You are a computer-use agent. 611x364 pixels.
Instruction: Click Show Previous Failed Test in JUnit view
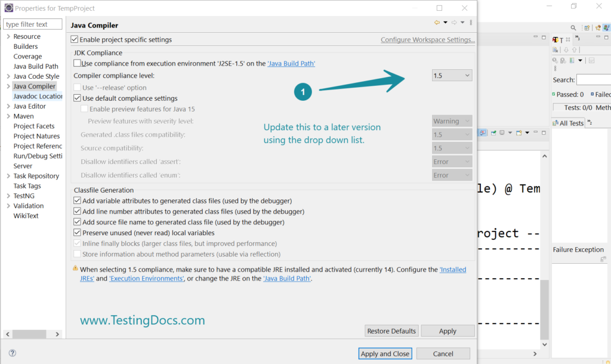pos(574,50)
